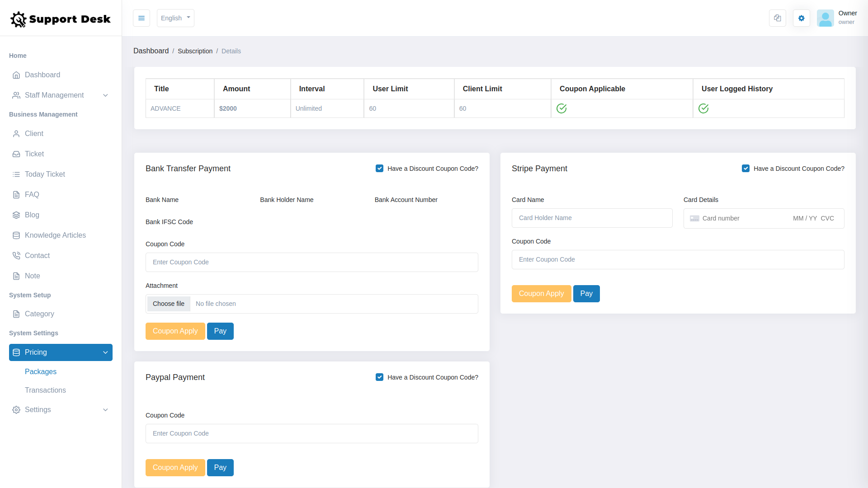Open the settings gear in the header
Screen dimensions: 868x488
pos(801,18)
